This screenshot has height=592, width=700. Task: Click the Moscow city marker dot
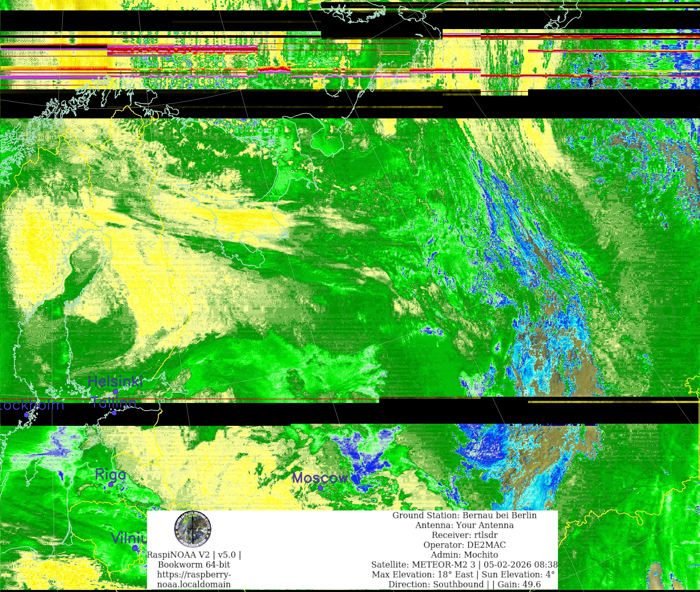(x=320, y=488)
